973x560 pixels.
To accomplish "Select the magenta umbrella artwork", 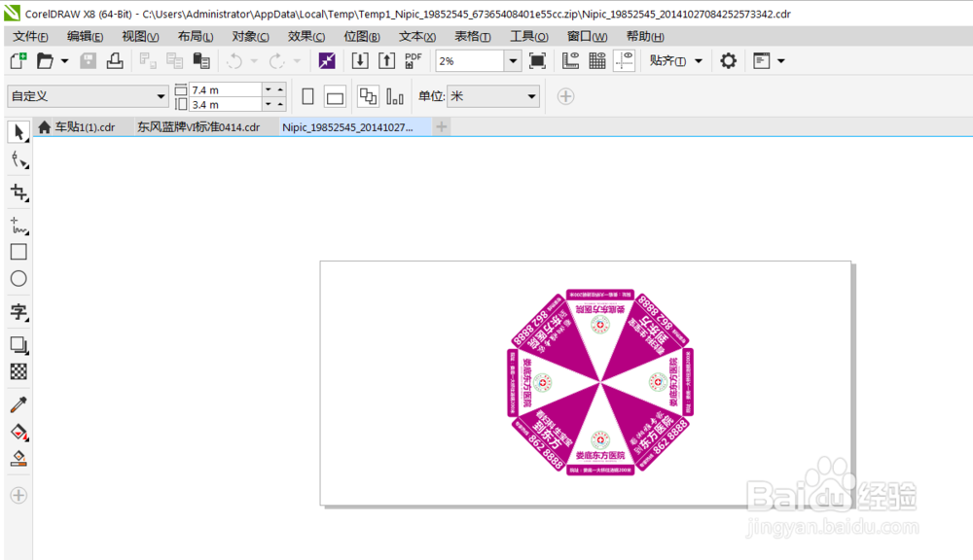I will click(600, 382).
